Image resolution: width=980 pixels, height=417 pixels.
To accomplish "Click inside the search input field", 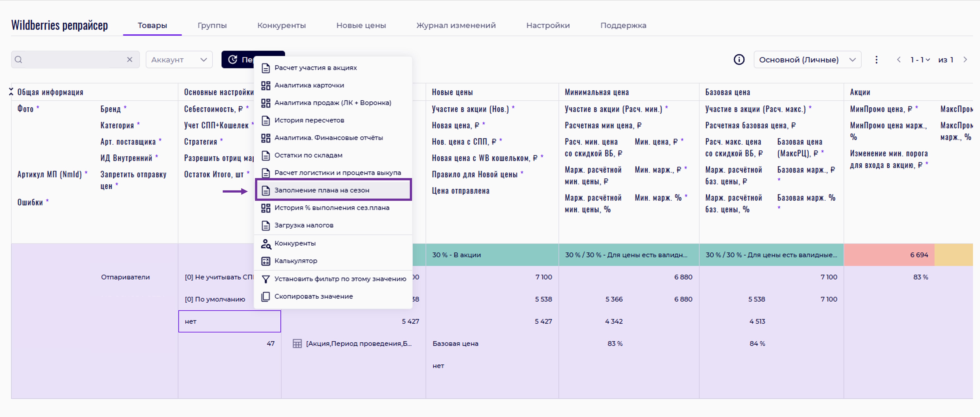I will coord(72,60).
